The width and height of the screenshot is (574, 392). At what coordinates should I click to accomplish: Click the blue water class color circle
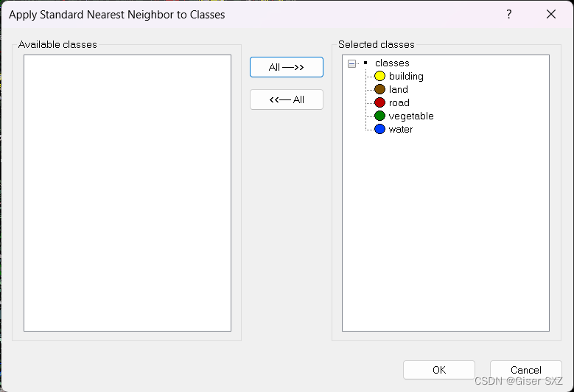point(379,129)
